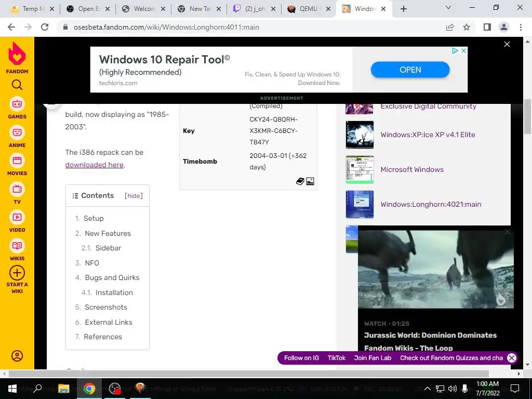Jump to NFO in Contents

(x=92, y=263)
